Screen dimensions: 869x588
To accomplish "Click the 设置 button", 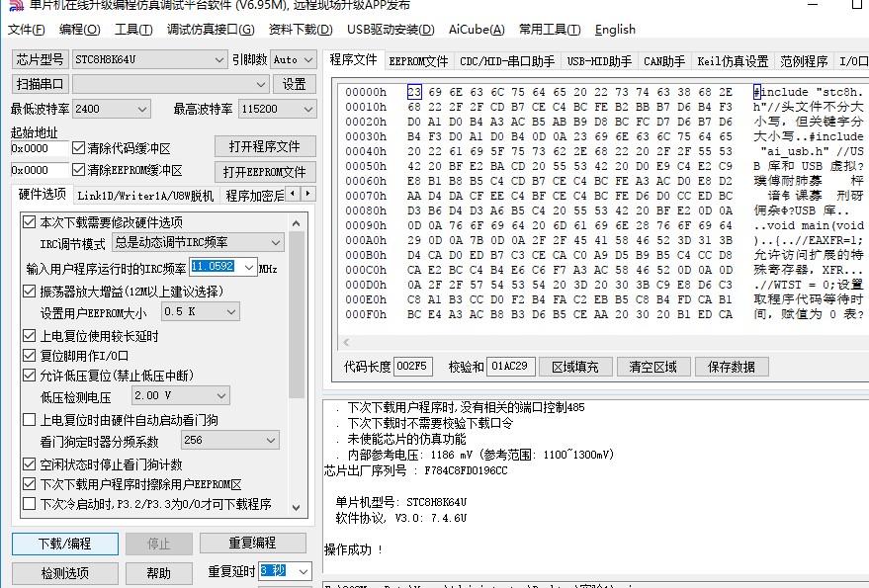I will [295, 84].
